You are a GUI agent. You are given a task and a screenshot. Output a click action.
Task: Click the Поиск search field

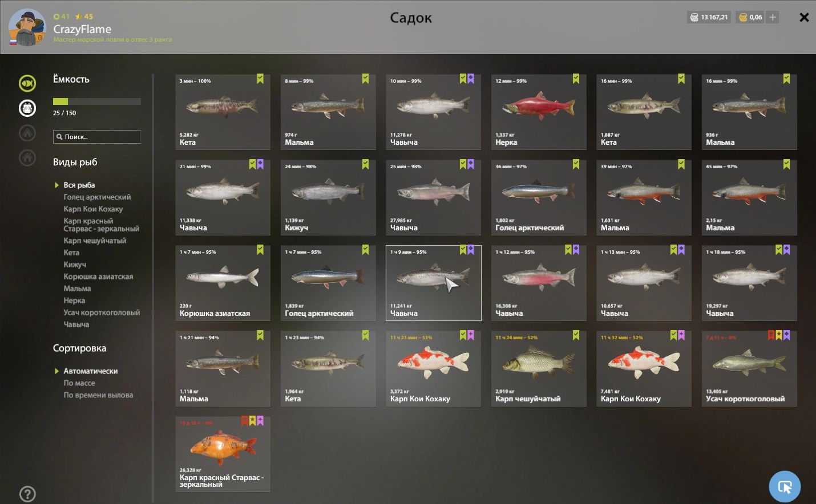point(97,137)
